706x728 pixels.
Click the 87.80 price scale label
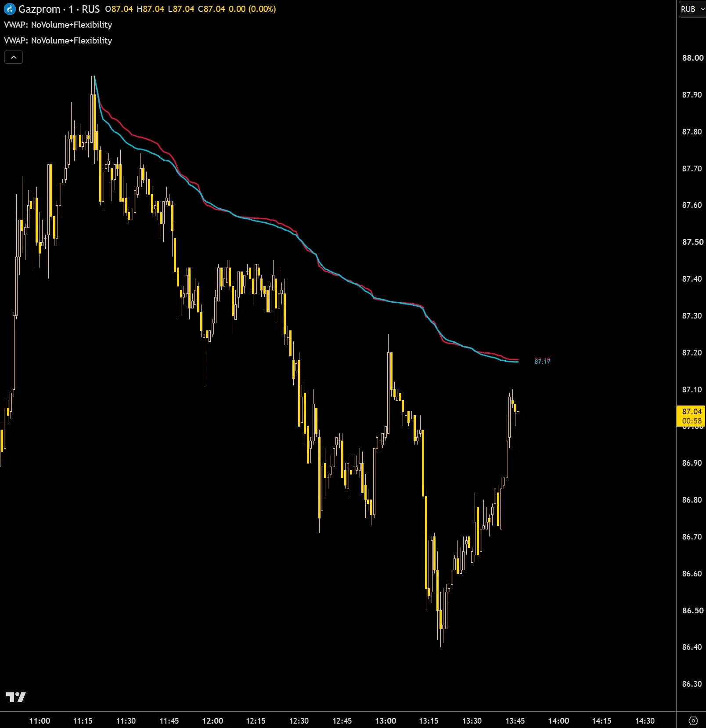pyautogui.click(x=693, y=132)
